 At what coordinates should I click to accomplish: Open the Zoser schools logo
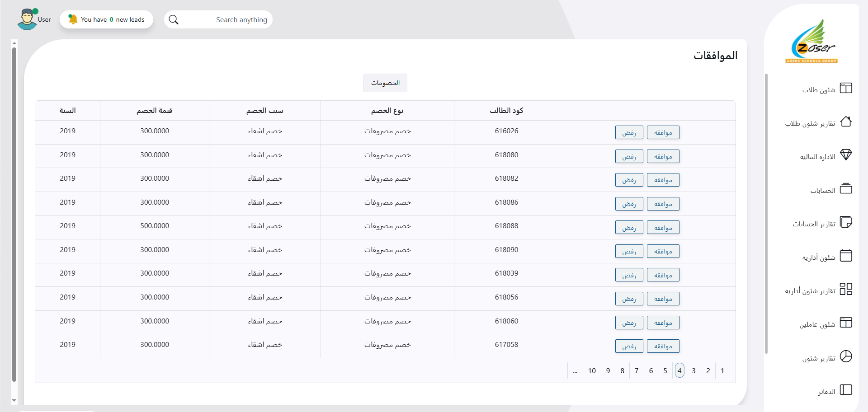point(812,42)
